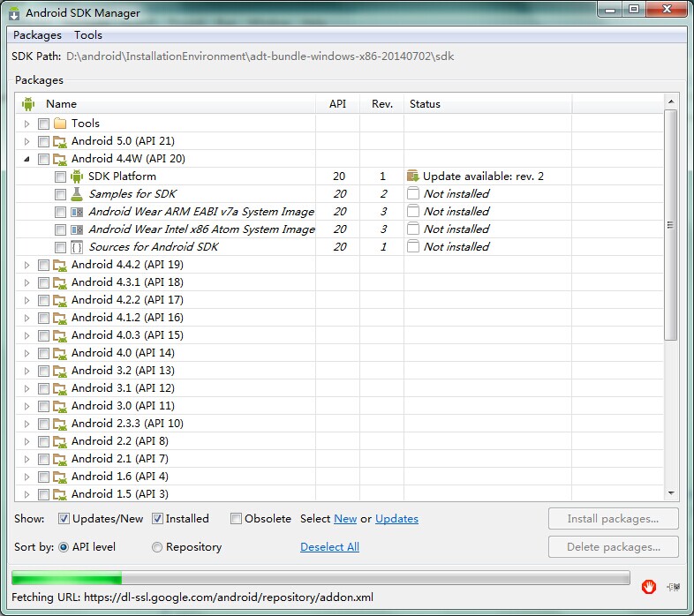Check the Samples for SDK checkbox
Image resolution: width=694 pixels, height=616 pixels.
point(60,194)
